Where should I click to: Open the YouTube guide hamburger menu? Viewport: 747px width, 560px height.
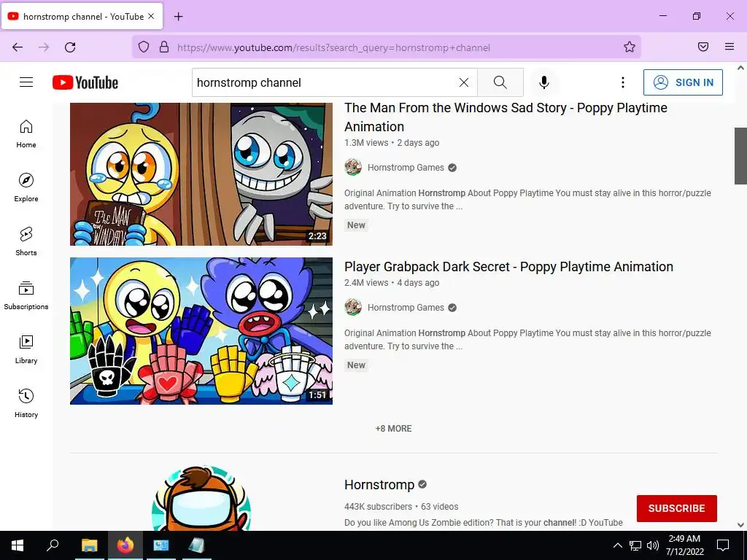tap(26, 82)
